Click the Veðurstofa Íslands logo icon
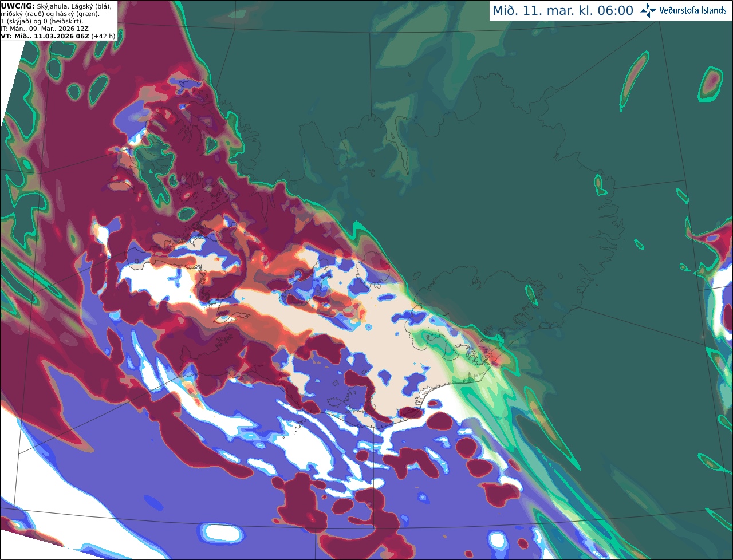Image resolution: width=733 pixels, height=560 pixels. coord(648,10)
